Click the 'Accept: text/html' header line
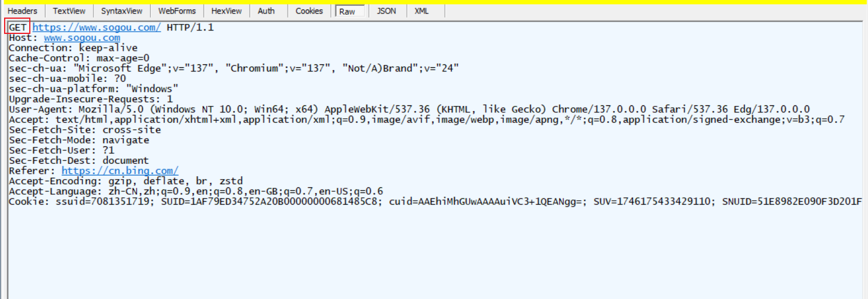 click(427, 119)
